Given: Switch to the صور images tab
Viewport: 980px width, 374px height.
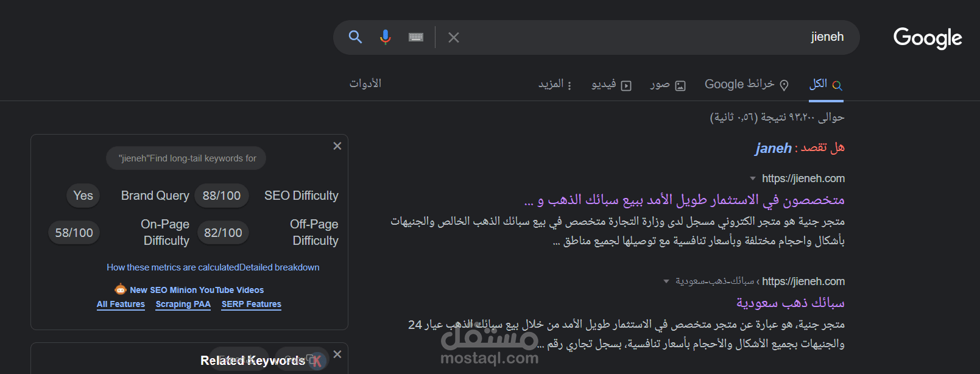Looking at the screenshot, I should (668, 85).
